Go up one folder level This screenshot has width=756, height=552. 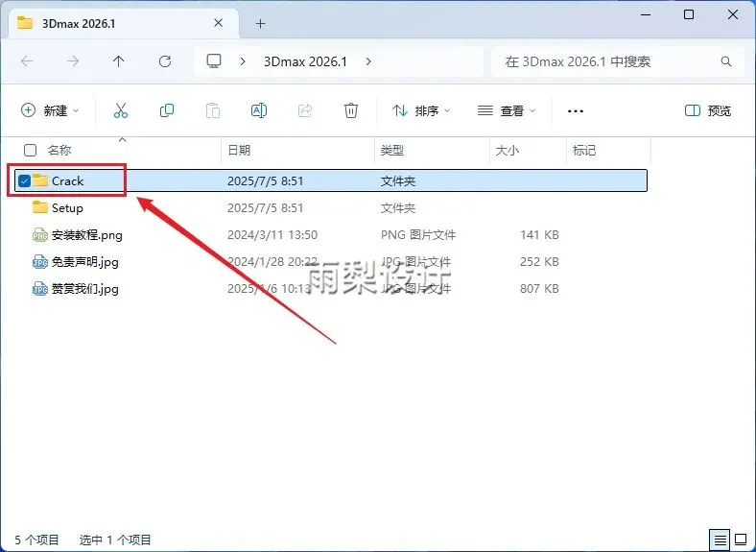[119, 61]
